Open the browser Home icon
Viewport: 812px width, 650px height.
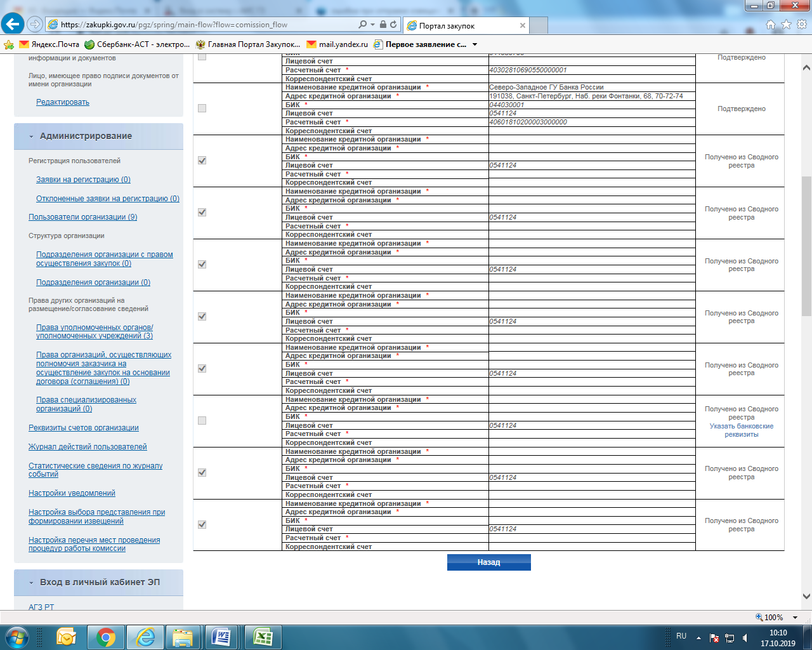[x=771, y=24]
